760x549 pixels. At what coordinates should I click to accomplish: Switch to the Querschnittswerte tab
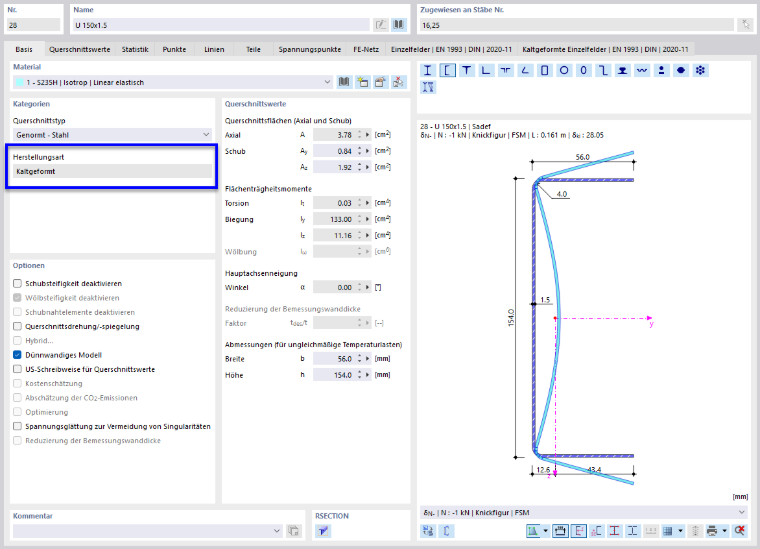tap(79, 49)
